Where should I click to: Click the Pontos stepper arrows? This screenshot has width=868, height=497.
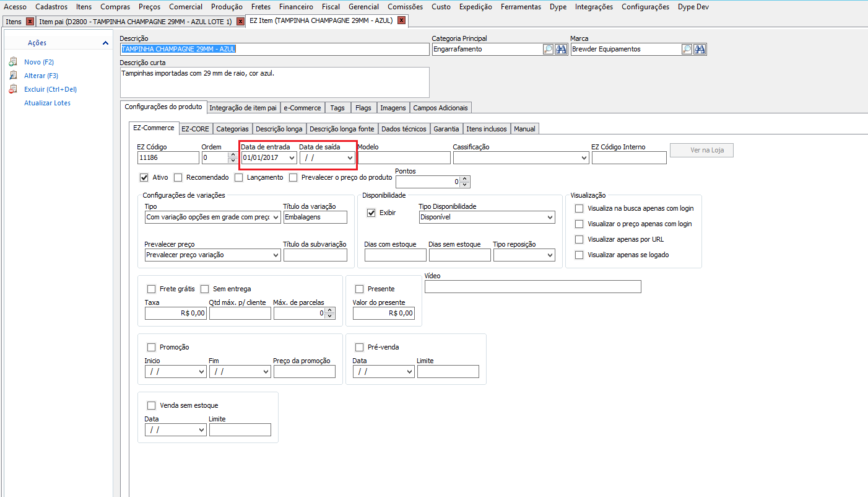465,182
